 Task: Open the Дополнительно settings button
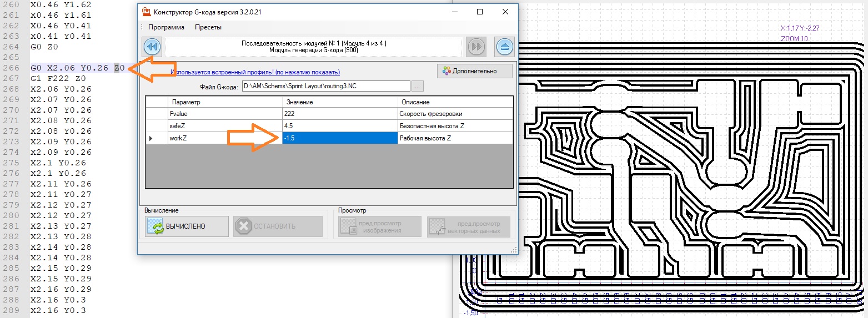coord(475,71)
